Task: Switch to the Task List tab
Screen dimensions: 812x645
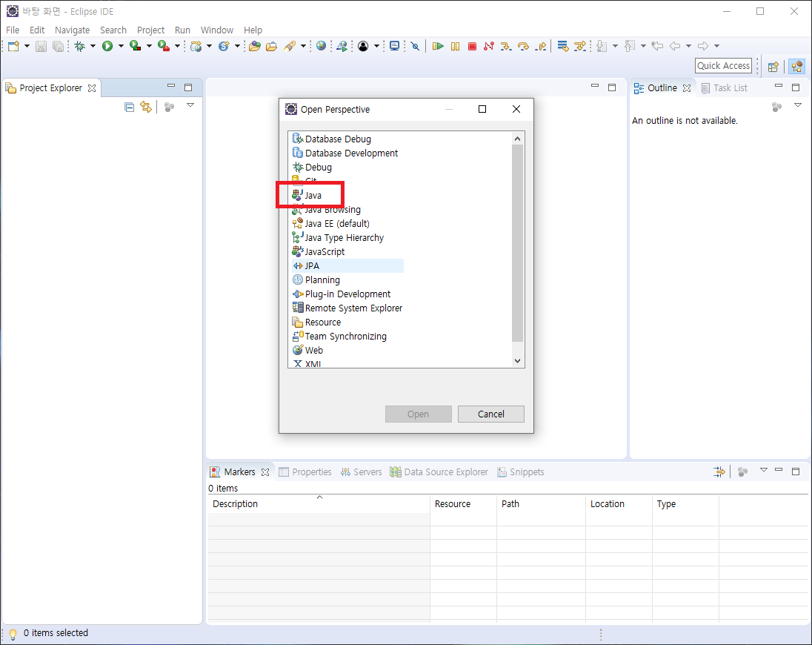Action: pyautogui.click(x=725, y=88)
